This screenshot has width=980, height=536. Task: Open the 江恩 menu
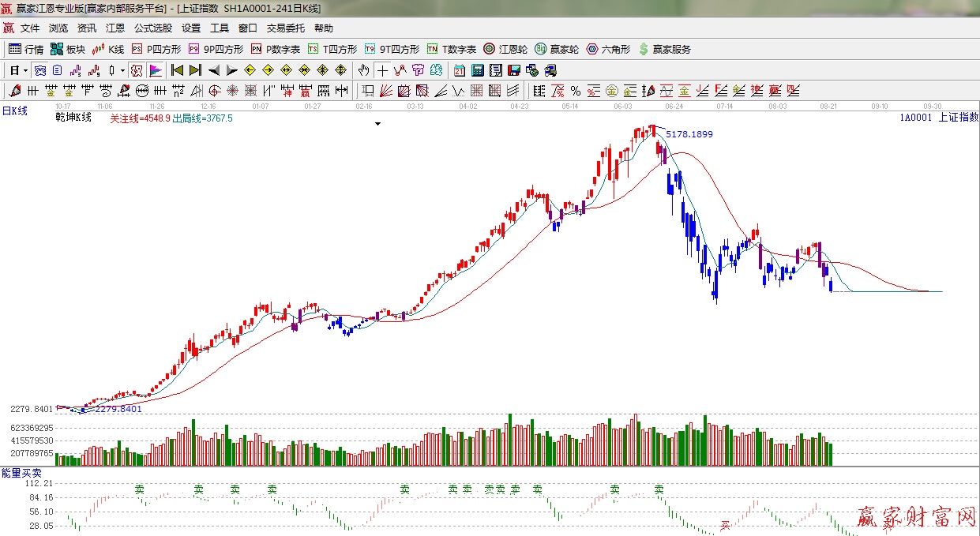[115, 28]
